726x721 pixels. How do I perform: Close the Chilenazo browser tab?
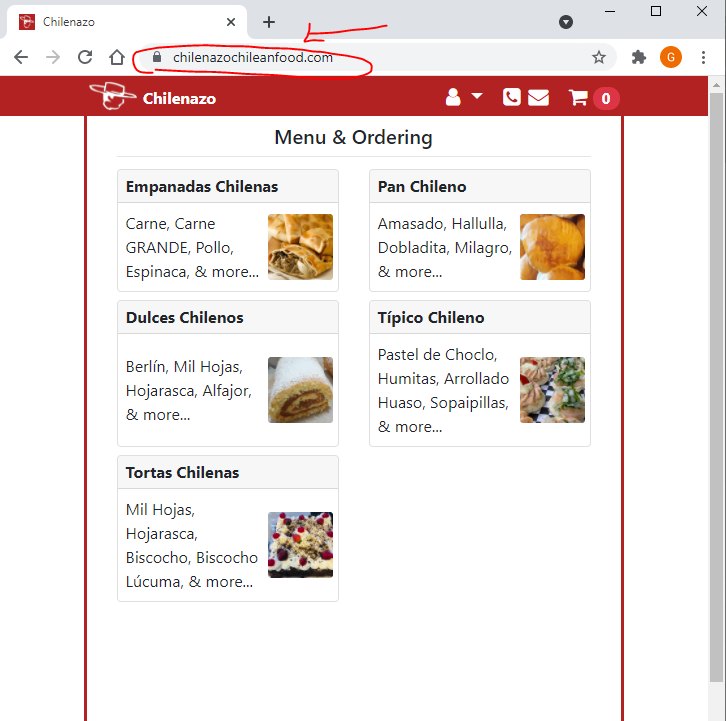232,22
